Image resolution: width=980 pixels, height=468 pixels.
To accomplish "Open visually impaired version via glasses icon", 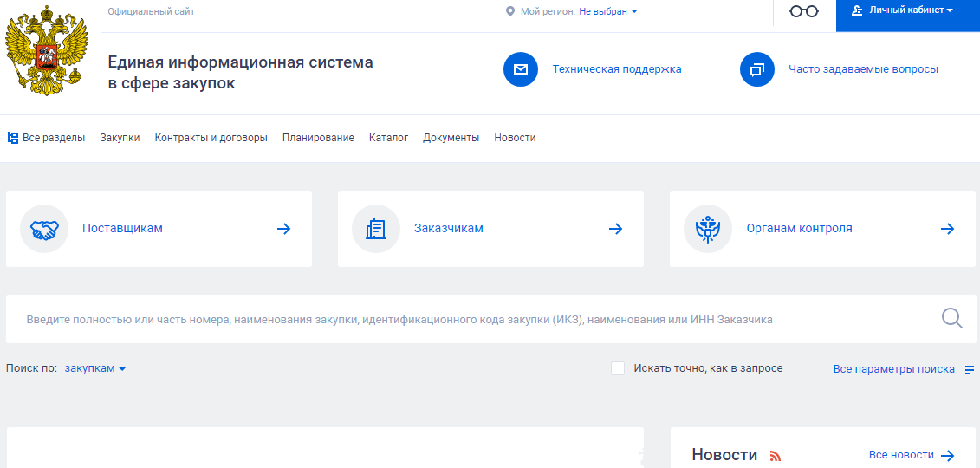I will point(804,11).
